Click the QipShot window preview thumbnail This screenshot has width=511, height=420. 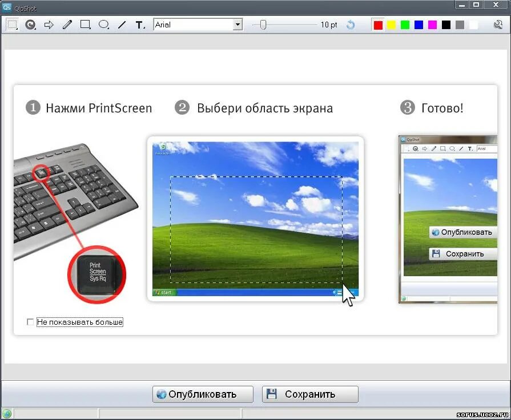click(448, 220)
